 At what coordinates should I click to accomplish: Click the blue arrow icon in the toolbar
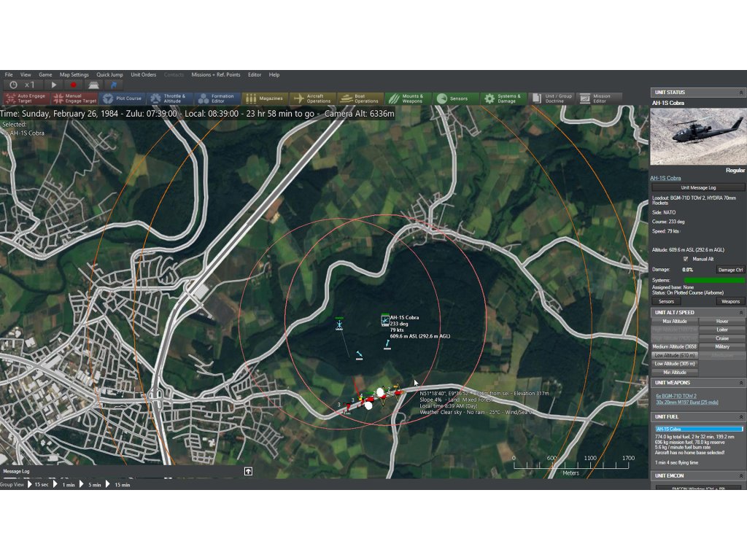click(x=113, y=85)
